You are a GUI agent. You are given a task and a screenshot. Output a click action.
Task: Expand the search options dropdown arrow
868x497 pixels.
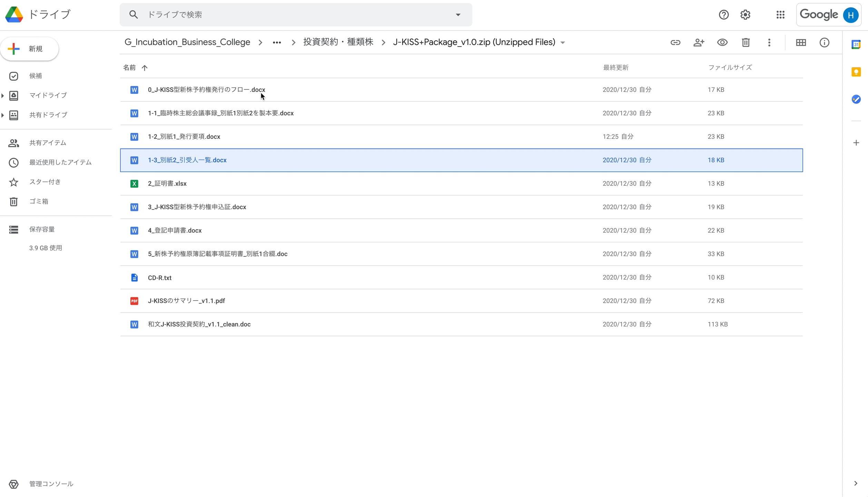click(458, 14)
